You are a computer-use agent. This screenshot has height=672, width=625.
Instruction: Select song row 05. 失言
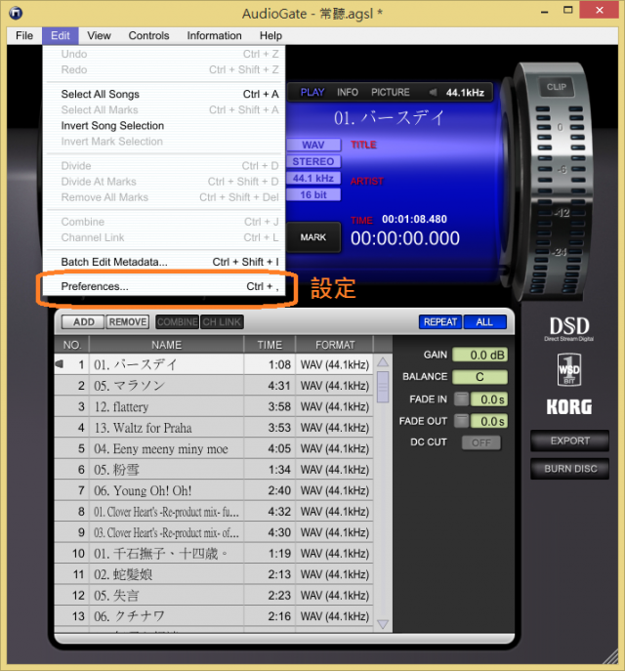[214, 595]
